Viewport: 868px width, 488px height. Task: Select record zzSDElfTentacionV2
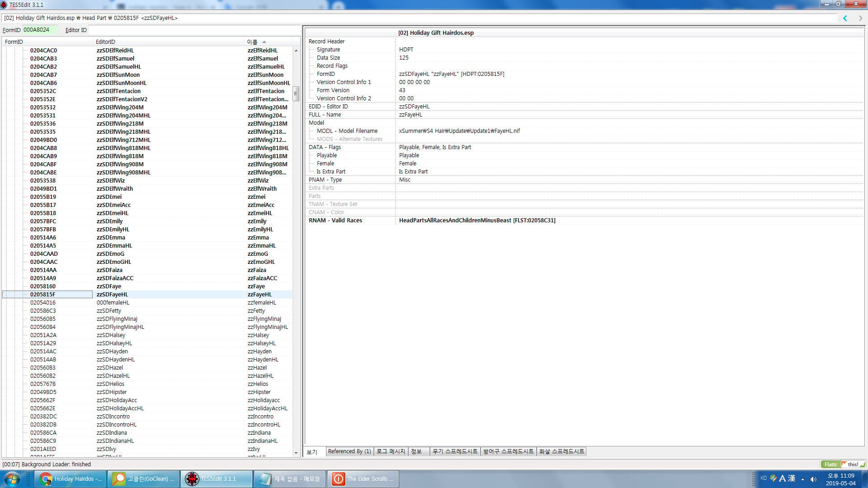tap(147, 99)
